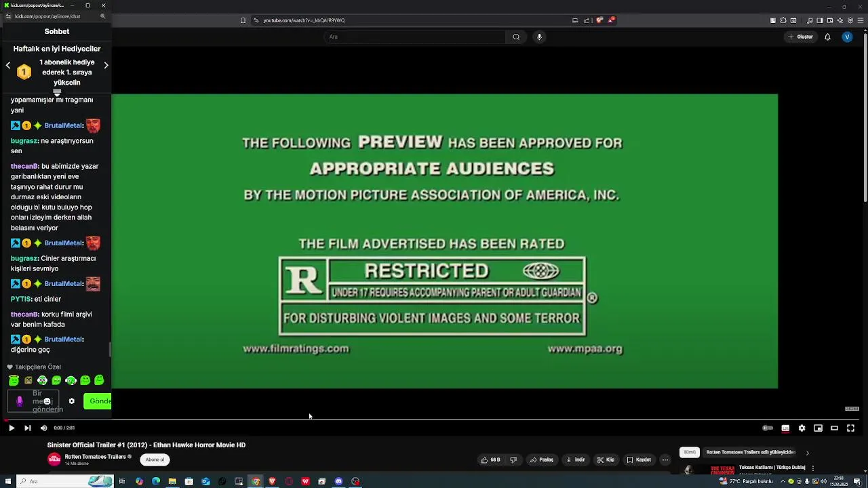Create a clip with Klip button

click(x=605, y=460)
